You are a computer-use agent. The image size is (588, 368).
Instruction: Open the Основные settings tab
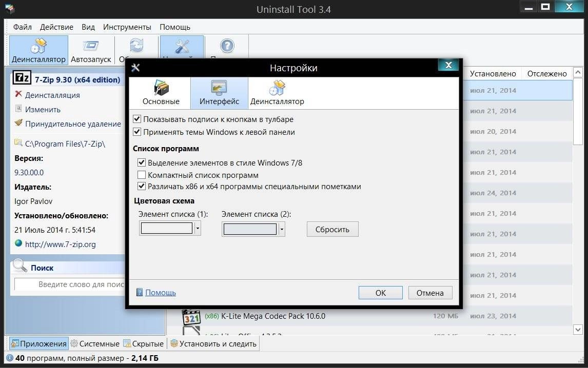tap(161, 93)
